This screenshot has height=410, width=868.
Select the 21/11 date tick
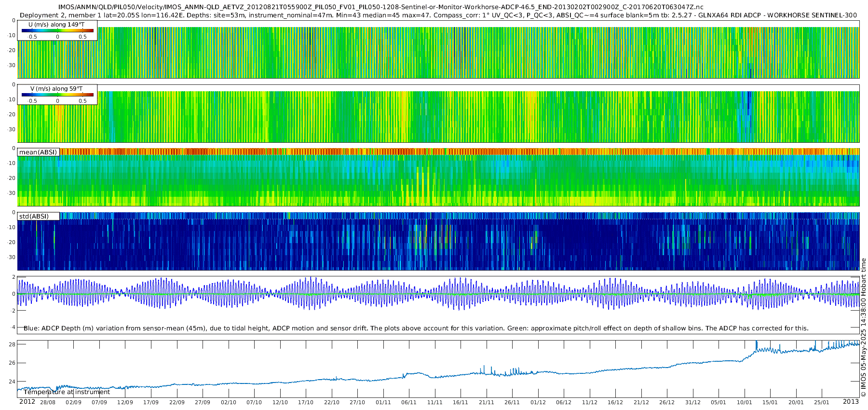[487, 402]
